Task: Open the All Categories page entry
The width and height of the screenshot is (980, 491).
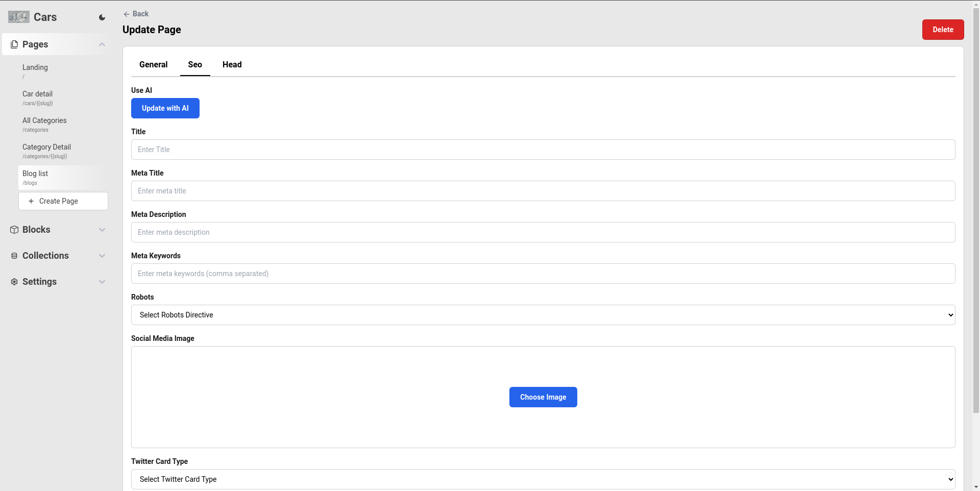Action: pos(63,125)
